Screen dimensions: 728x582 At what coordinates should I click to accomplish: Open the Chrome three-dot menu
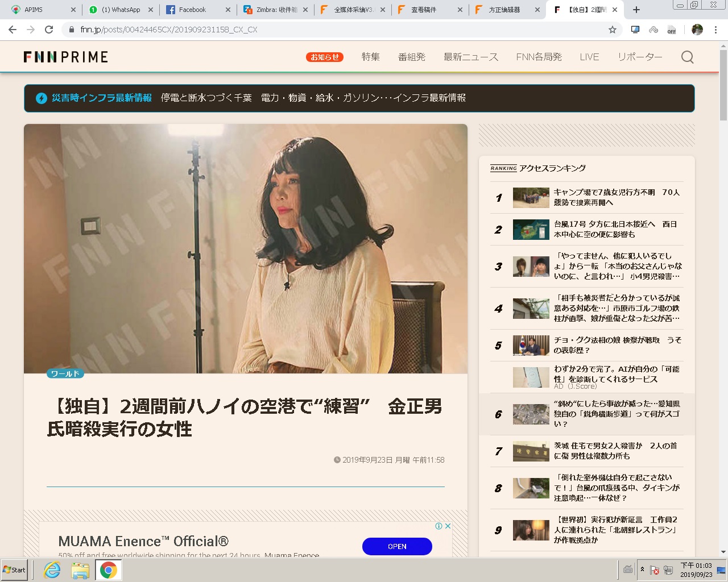pos(715,30)
